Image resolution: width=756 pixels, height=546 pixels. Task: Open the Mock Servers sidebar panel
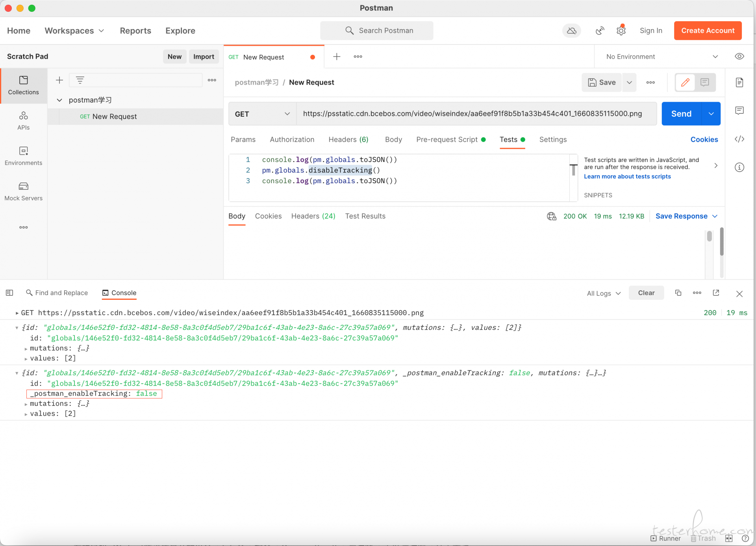24,191
